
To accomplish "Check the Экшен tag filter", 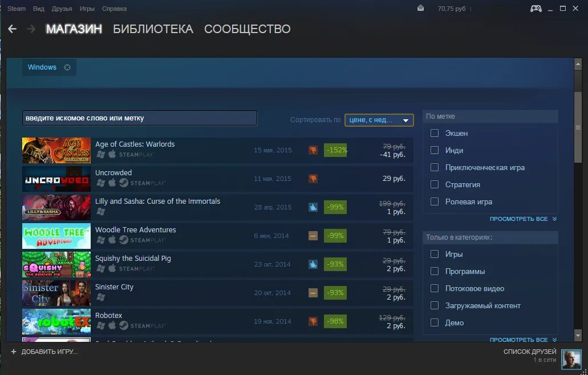I will coord(435,133).
